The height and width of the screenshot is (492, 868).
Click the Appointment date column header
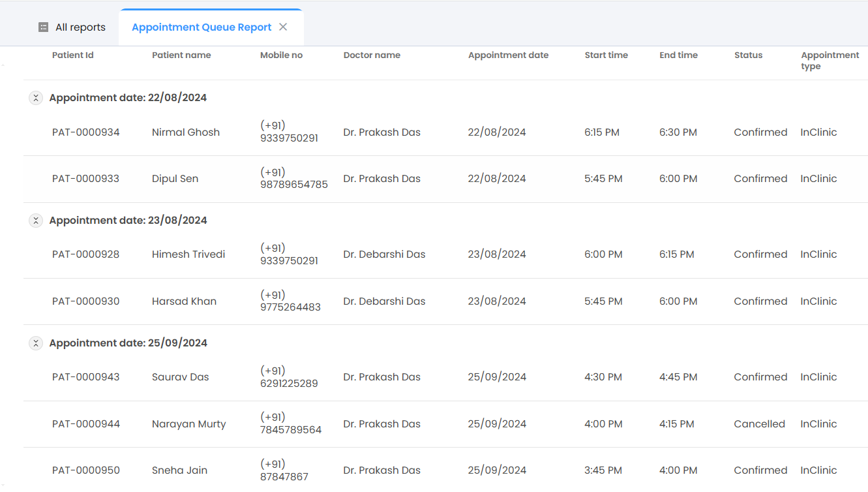pyautogui.click(x=508, y=55)
